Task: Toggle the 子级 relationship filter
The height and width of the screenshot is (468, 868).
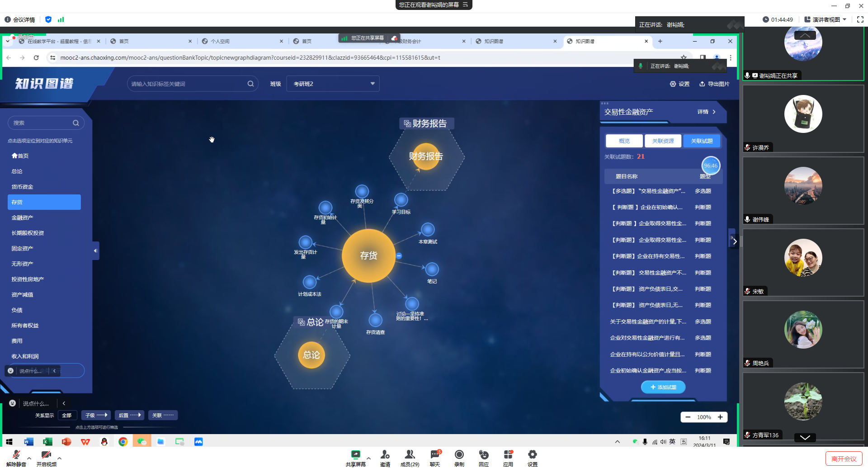Action: coord(95,415)
